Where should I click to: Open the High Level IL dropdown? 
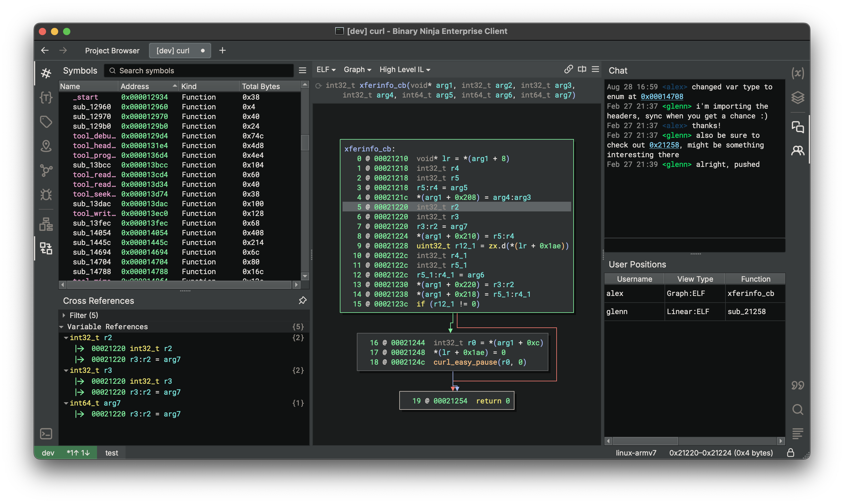404,69
